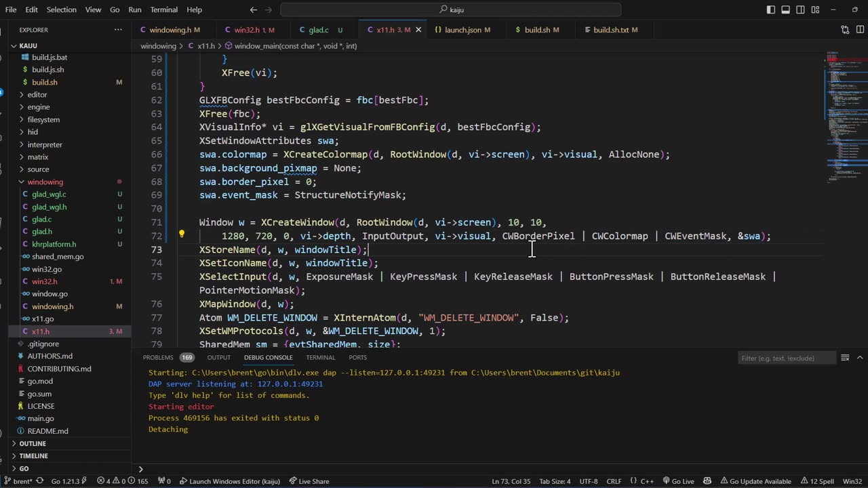868x488 pixels.
Task: Open khrplatform.h in the explorer
Action: (54, 244)
